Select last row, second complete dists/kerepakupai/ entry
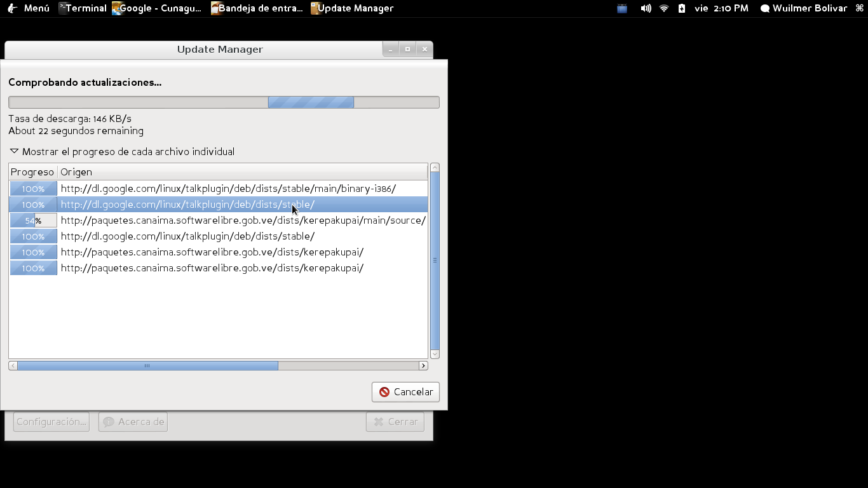Screen dimensions: 868x488 pos(218,268)
